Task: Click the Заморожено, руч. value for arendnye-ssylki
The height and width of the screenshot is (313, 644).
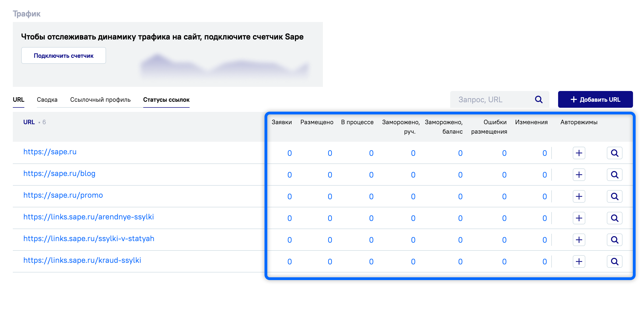Action: [x=413, y=218]
